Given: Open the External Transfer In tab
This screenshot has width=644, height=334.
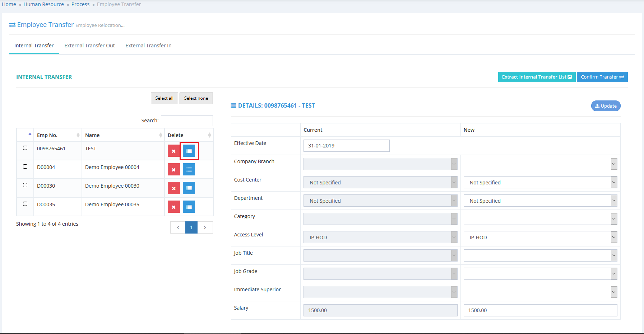Looking at the screenshot, I should 148,46.
